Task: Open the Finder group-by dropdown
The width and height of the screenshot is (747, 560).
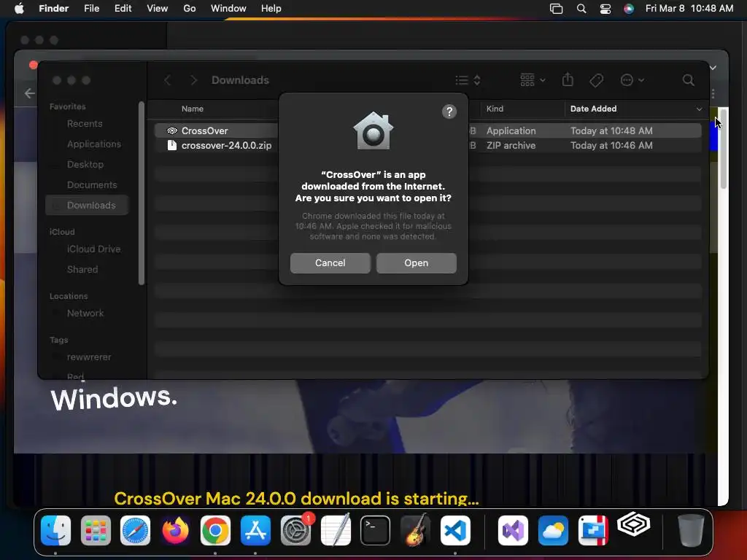Action: point(533,80)
